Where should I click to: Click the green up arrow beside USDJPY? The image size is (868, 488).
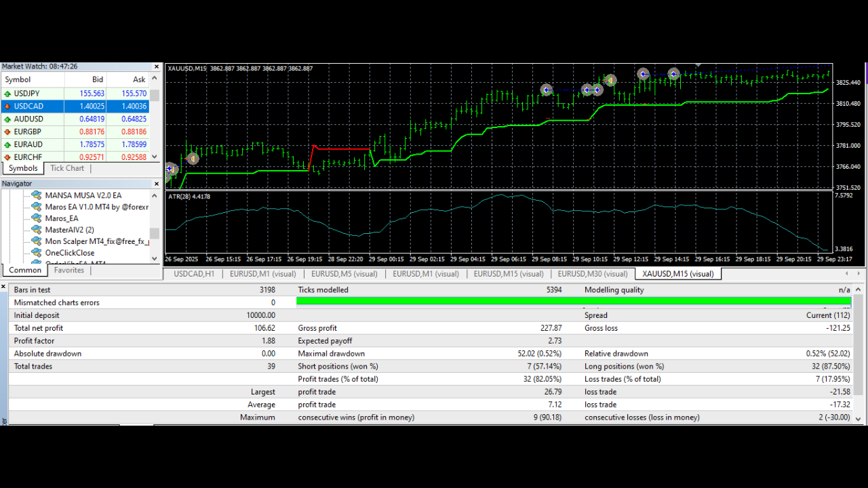[x=7, y=93]
